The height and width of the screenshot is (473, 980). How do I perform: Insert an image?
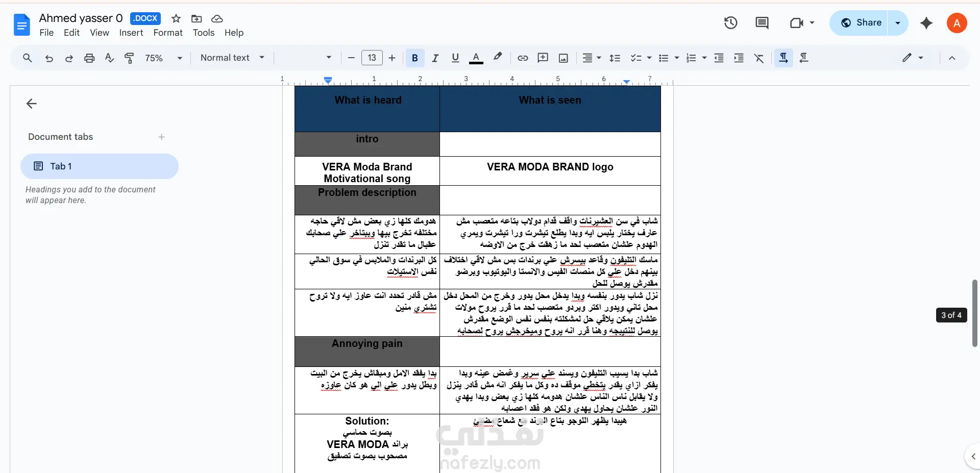pyautogui.click(x=563, y=58)
